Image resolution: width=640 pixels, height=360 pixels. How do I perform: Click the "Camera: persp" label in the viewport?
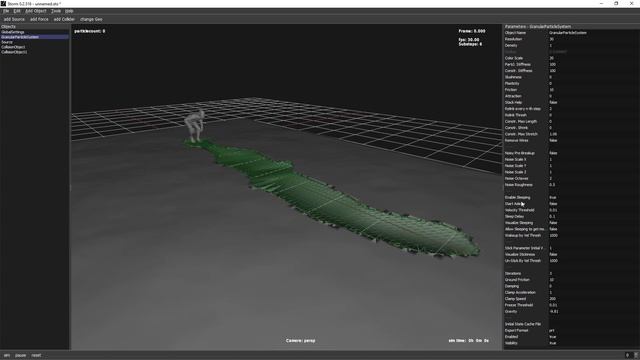point(300,340)
